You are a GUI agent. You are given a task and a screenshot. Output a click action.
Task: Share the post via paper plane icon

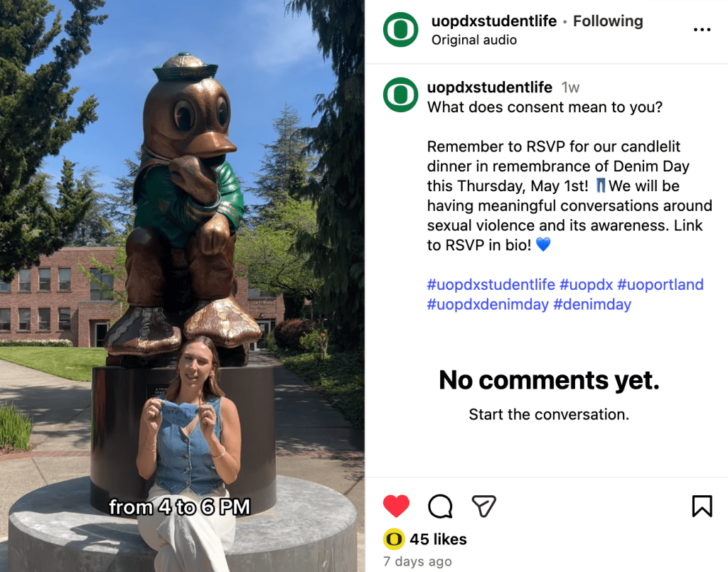click(483, 506)
